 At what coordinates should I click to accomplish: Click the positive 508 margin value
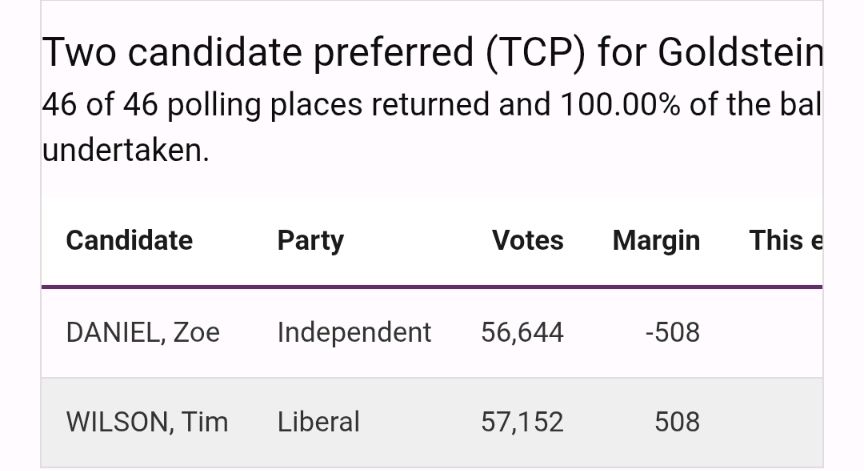[x=677, y=422]
